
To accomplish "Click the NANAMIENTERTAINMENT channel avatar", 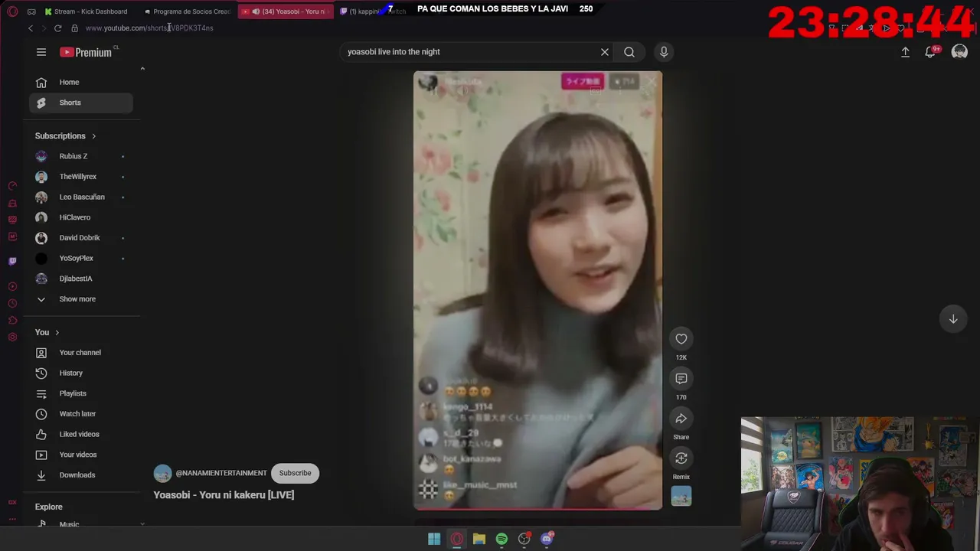I will (162, 473).
